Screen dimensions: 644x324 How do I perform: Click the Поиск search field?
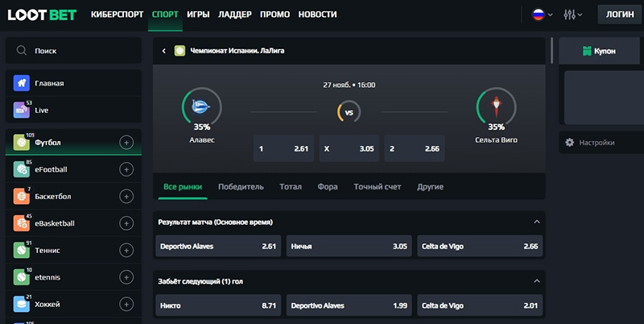point(73,51)
